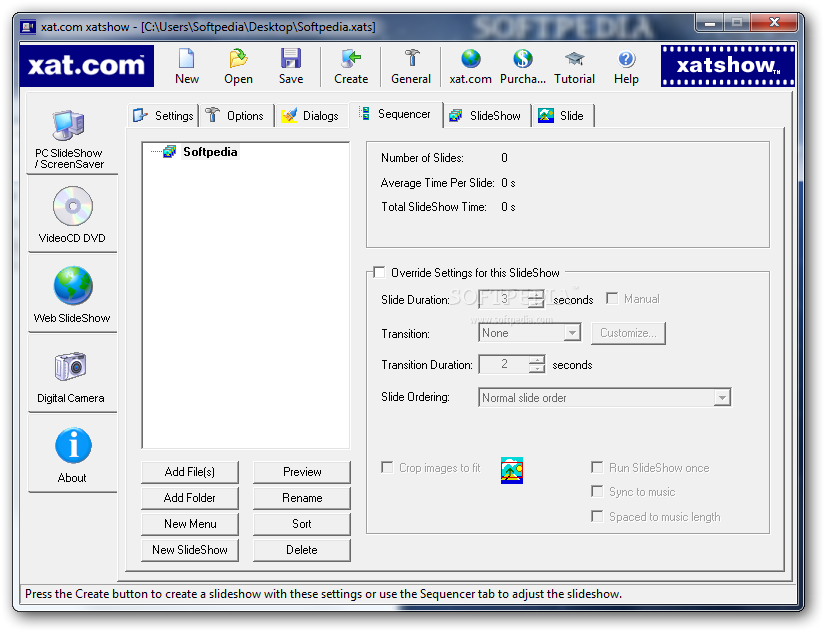This screenshot has width=825, height=632.
Task: Click the Customize... transition button
Action: coord(628,333)
